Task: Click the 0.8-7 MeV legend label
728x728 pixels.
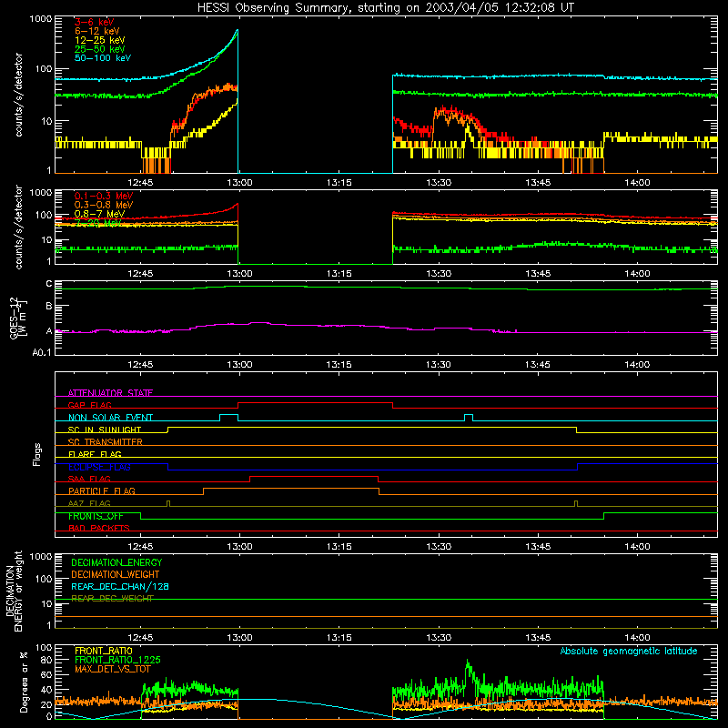Action: click(100, 214)
